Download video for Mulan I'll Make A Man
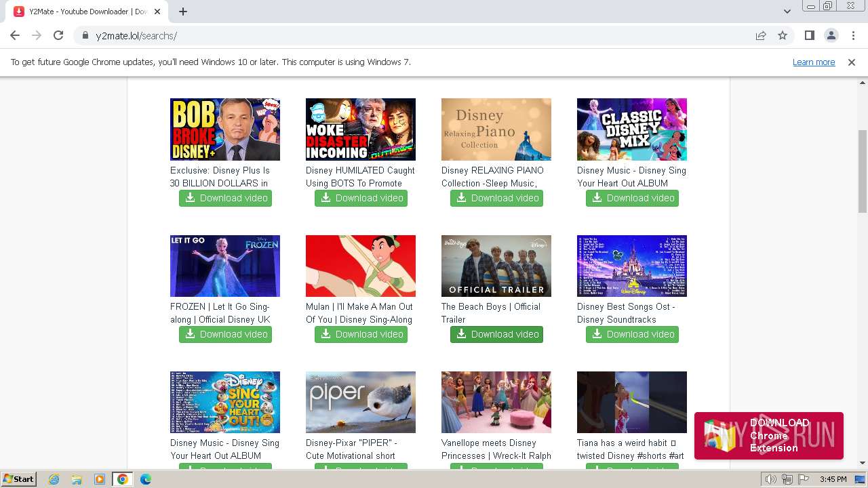The width and height of the screenshot is (868, 488). [361, 334]
